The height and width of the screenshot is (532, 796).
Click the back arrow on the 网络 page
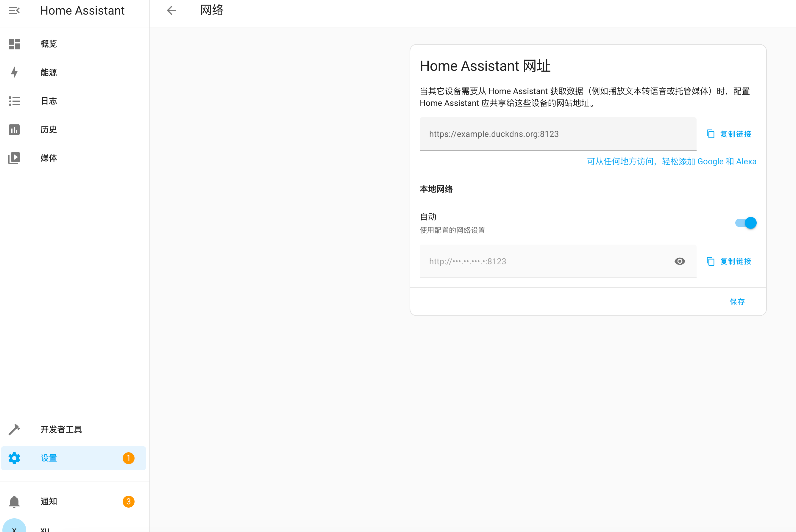click(171, 10)
